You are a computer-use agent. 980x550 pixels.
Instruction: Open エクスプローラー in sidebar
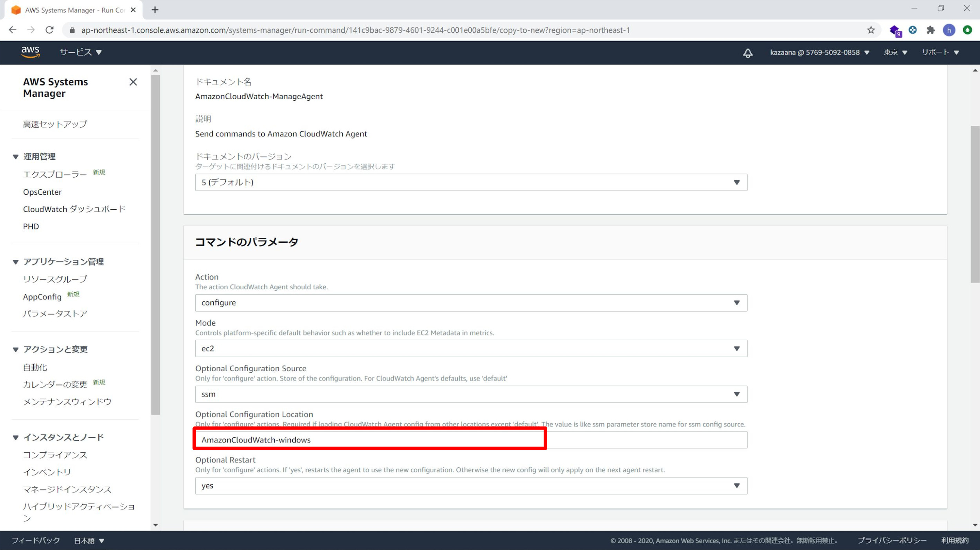55,175
